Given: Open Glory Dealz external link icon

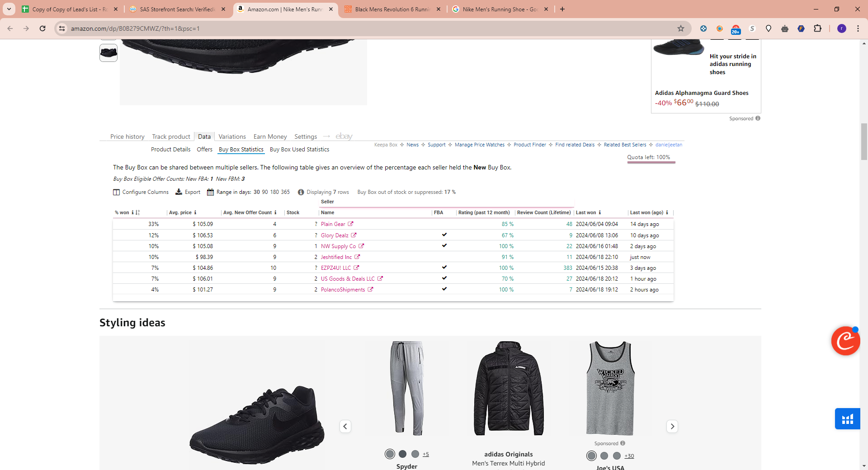Looking at the screenshot, I should click(x=354, y=235).
